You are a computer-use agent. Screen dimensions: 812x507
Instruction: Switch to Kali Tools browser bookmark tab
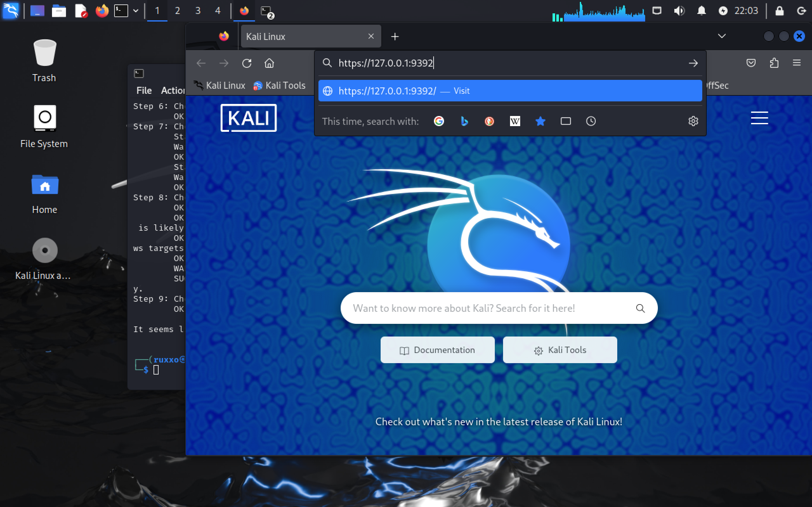[x=279, y=86]
